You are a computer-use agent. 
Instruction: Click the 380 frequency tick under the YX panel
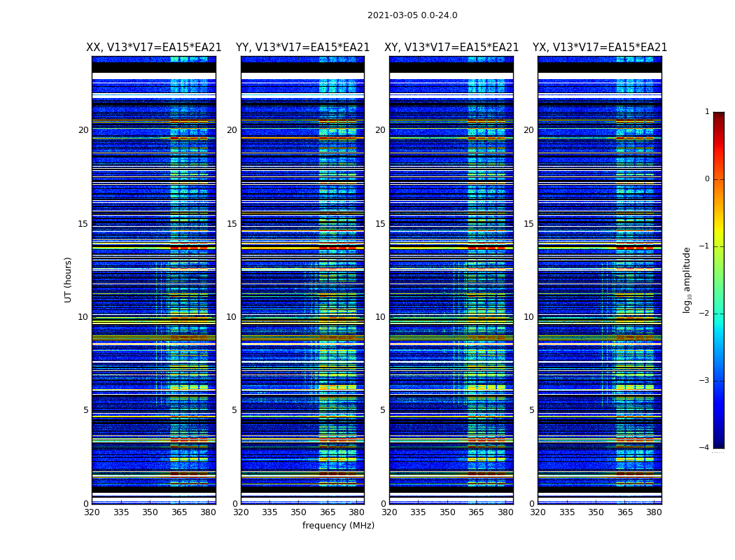point(654,512)
